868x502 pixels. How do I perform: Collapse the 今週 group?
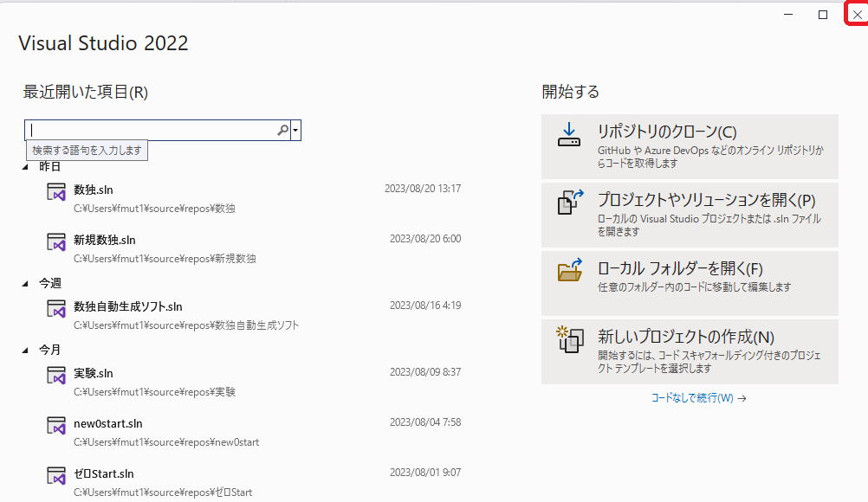pos(25,284)
